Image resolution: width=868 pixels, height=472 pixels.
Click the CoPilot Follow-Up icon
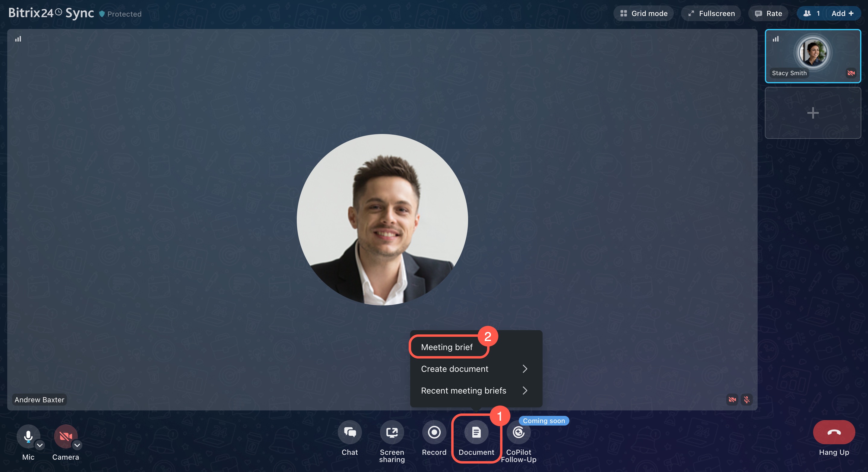coord(518,432)
